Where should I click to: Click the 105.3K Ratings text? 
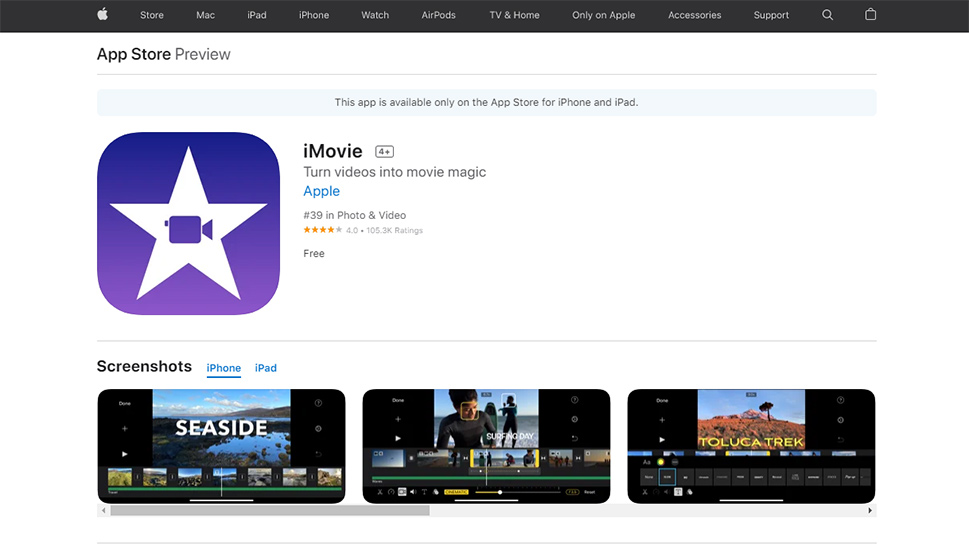coord(394,230)
